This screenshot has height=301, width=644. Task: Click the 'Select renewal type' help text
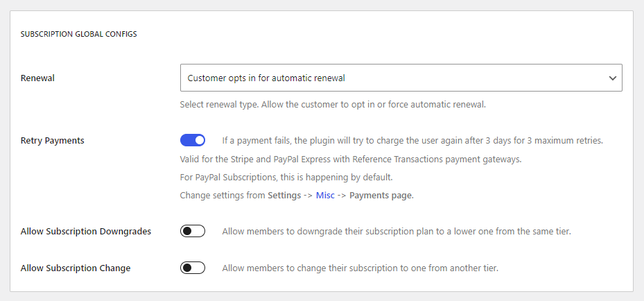pos(333,104)
